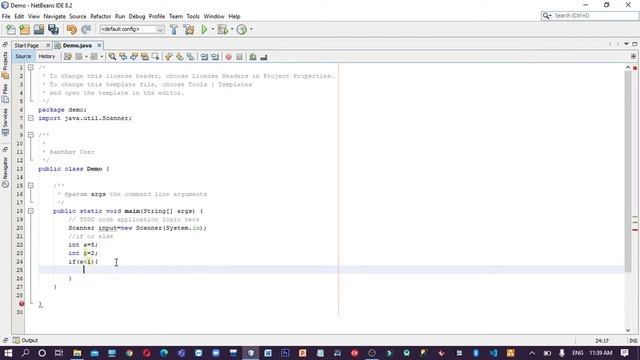Open the Navigator side panel
640x360 pixels.
(x=5, y=172)
